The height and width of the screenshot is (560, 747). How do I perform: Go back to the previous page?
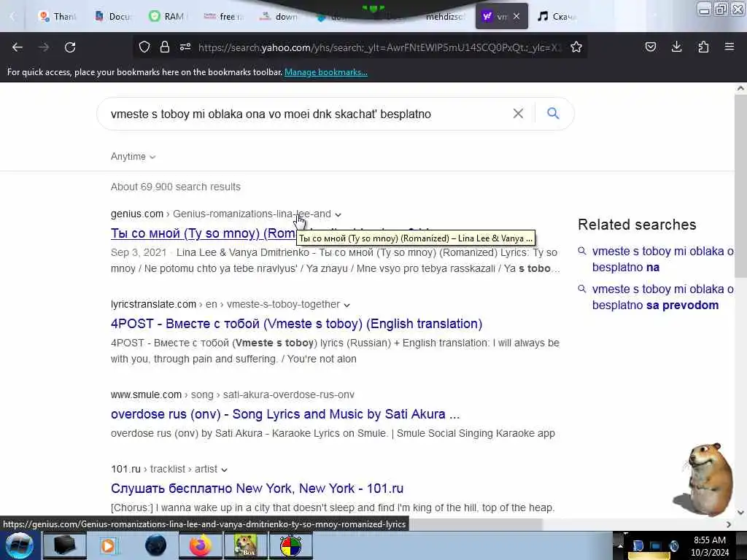[18, 47]
